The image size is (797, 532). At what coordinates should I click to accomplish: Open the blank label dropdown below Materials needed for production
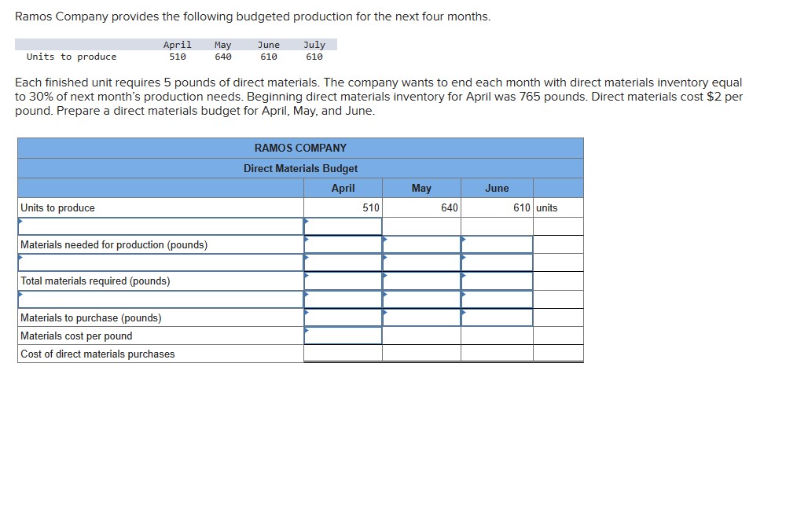coord(160,262)
